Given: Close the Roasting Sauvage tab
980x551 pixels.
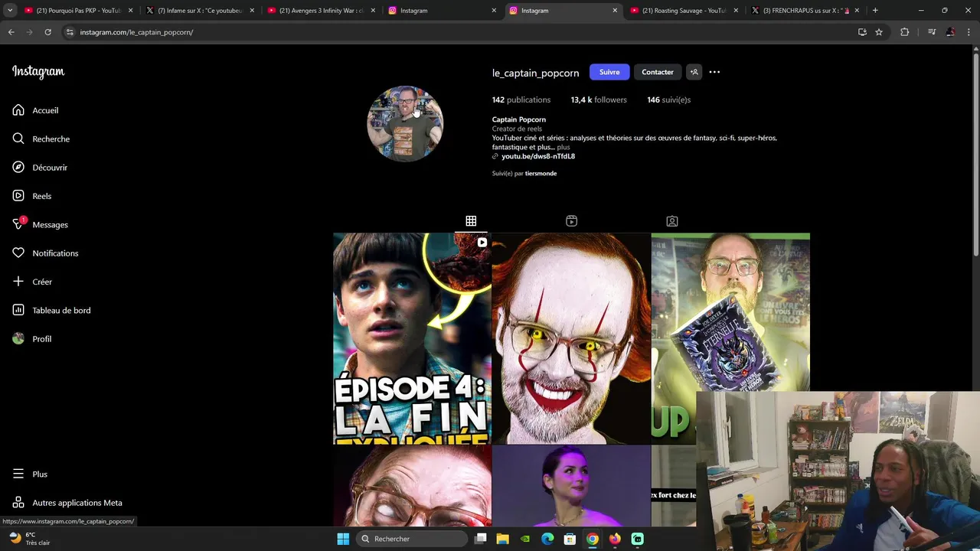Looking at the screenshot, I should (736, 11).
